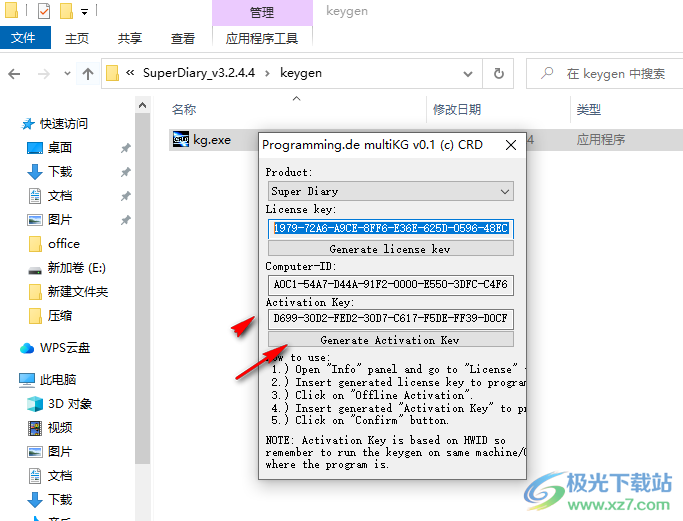Viewport: 683px width, 521px height.
Task: Select 此电脑 in the navigation pane
Action: [x=57, y=380]
